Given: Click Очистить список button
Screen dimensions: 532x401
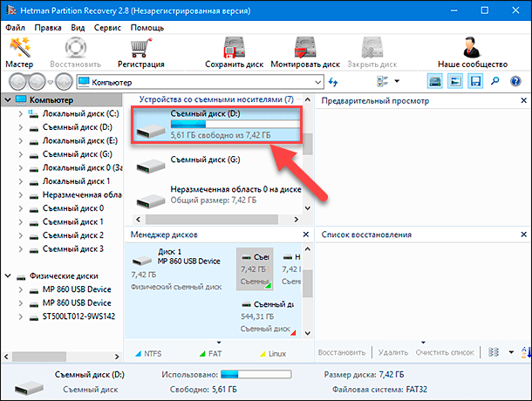Looking at the screenshot, I should pyautogui.click(x=445, y=352).
